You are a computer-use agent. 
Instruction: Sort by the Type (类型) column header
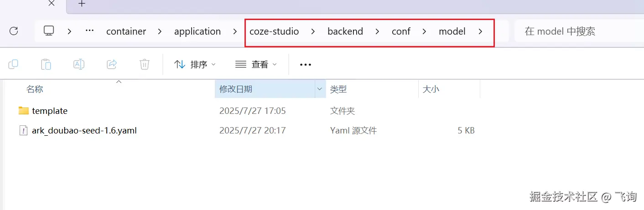[338, 89]
